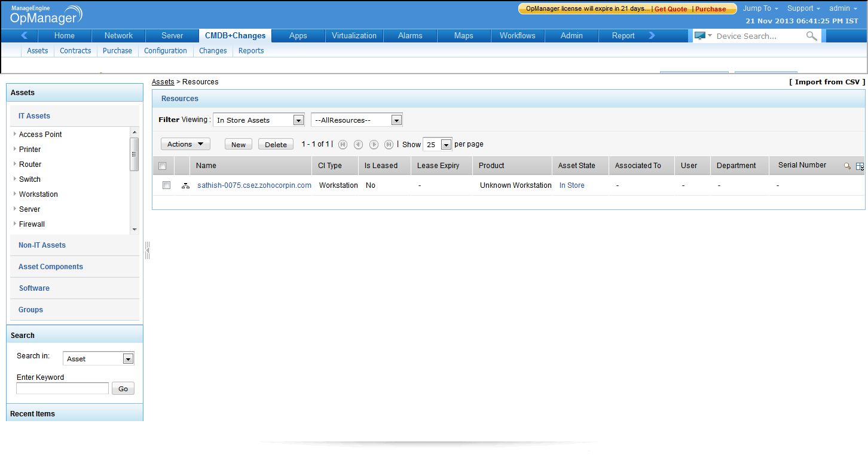Open the Jump To menu
This screenshot has width=868, height=460.
[x=760, y=8]
